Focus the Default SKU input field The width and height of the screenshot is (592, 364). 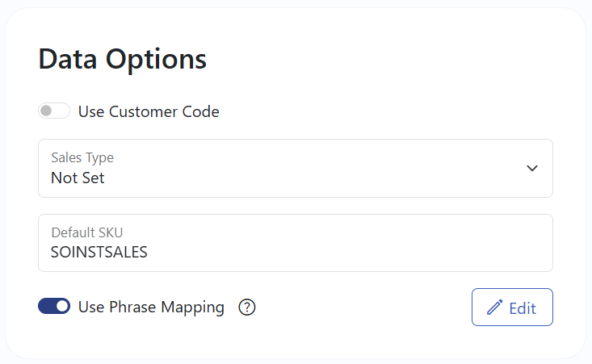coord(296,243)
